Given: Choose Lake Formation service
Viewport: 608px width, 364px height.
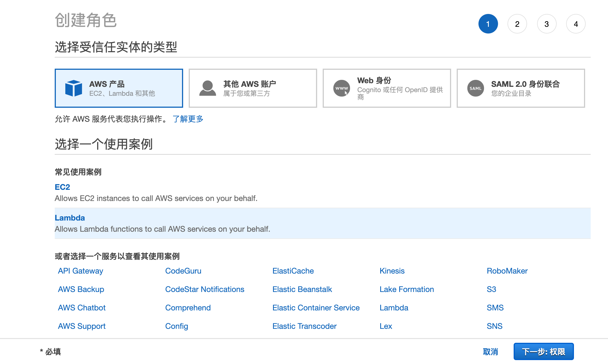Looking at the screenshot, I should click(x=406, y=289).
